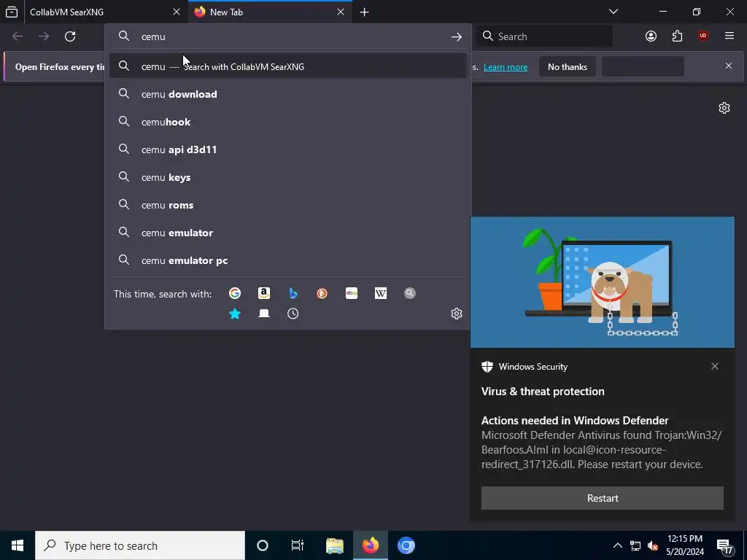Screen dimensions: 747x560
Task: Search with Wikipedia engine icon
Action: 381,293
